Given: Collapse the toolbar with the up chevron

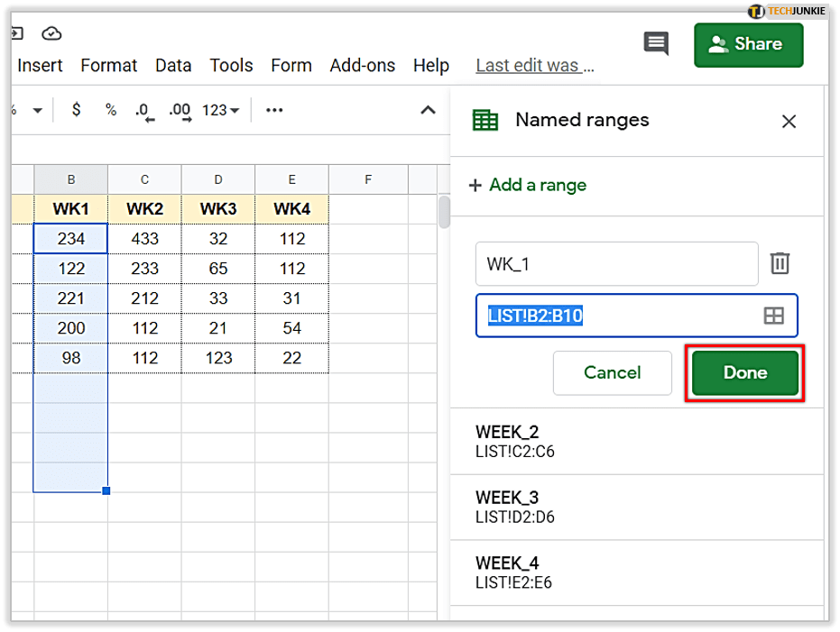Looking at the screenshot, I should click(429, 110).
